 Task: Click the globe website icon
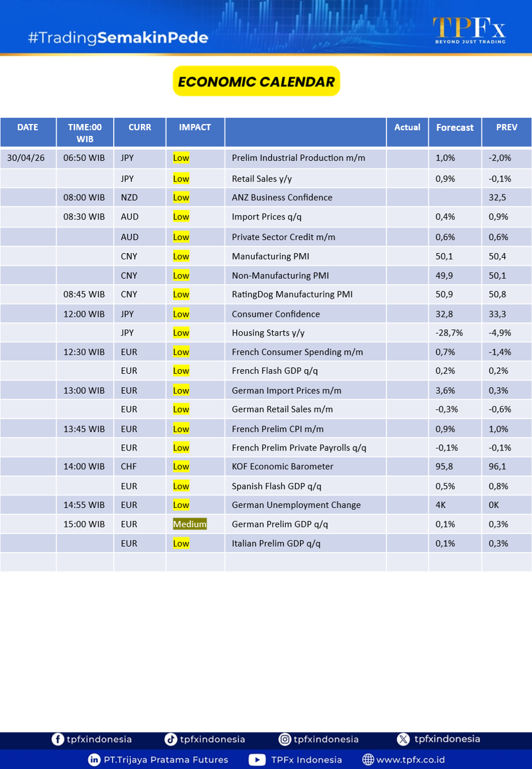(368, 759)
